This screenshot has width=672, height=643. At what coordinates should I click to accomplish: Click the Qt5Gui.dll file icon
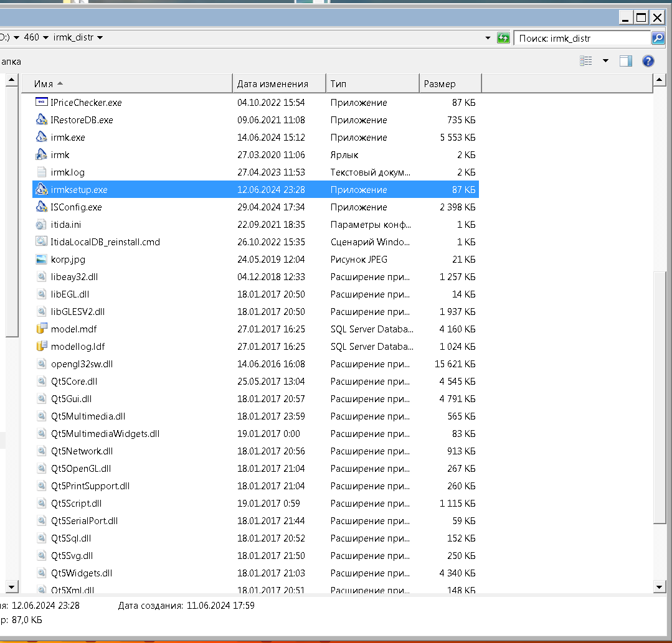[x=41, y=398]
